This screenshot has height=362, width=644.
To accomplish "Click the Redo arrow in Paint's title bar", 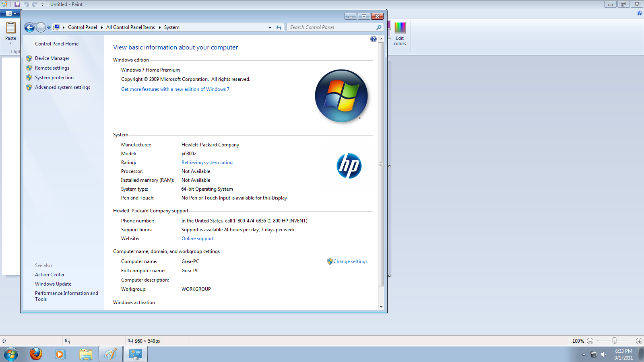I will [x=35, y=4].
